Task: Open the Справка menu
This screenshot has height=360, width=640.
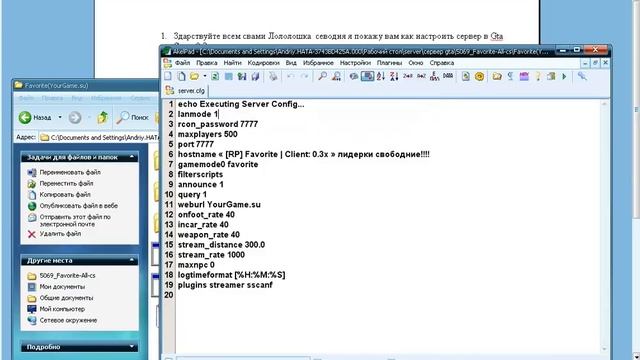Action: point(442,63)
